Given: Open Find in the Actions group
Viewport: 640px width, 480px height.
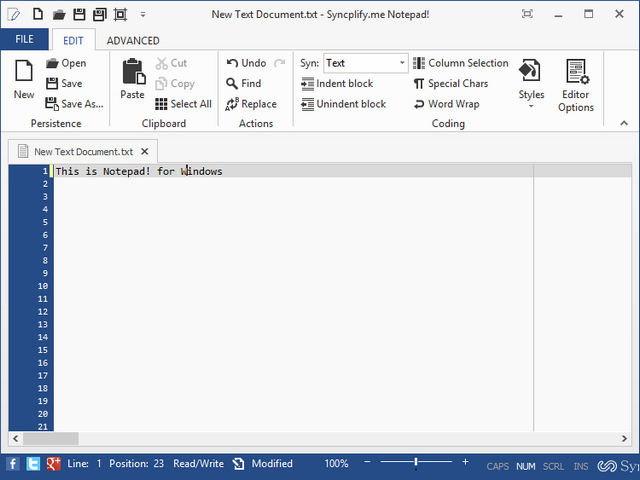Looking at the screenshot, I should [x=244, y=84].
